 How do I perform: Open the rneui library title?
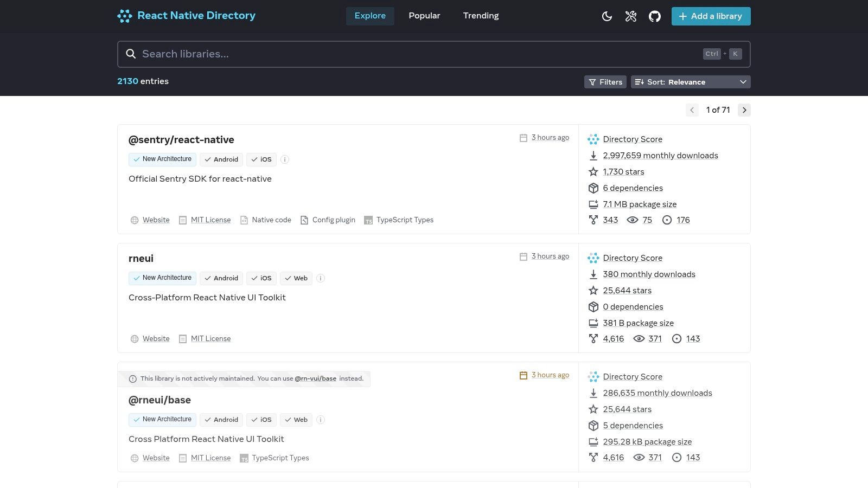click(141, 259)
